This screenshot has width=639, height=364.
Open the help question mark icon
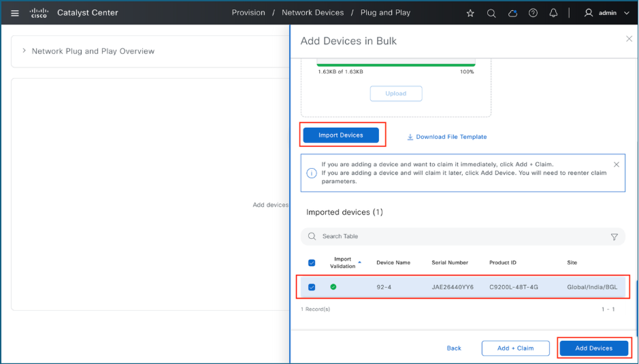point(533,13)
